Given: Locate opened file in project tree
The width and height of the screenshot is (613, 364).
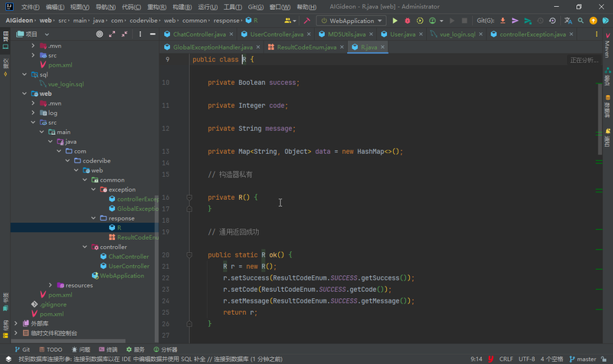Looking at the screenshot, I should (100, 34).
